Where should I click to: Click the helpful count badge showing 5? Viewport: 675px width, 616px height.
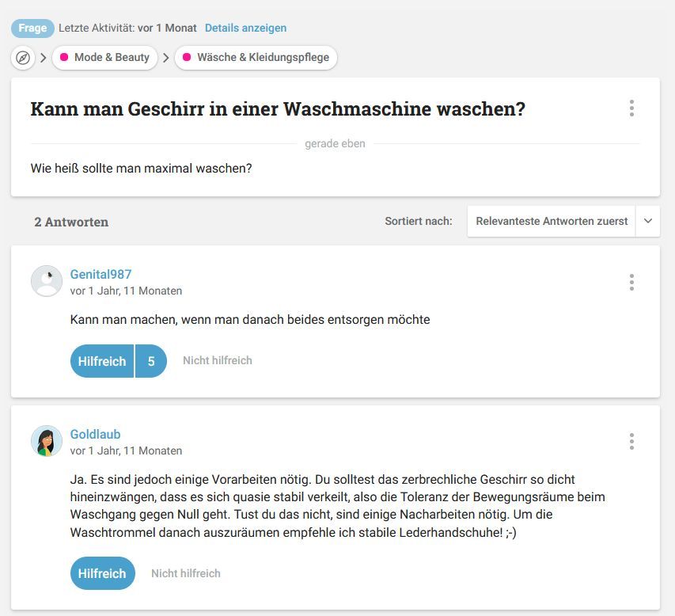click(x=151, y=361)
